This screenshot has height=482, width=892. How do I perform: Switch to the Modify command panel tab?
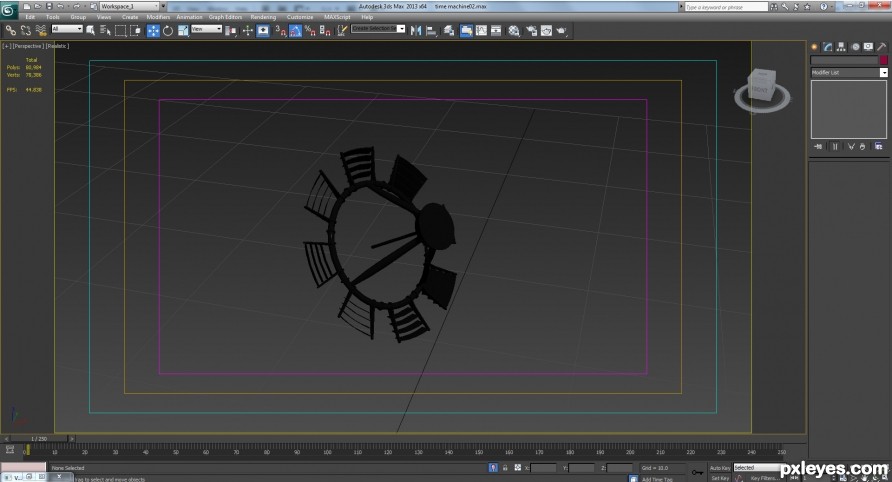tap(828, 47)
